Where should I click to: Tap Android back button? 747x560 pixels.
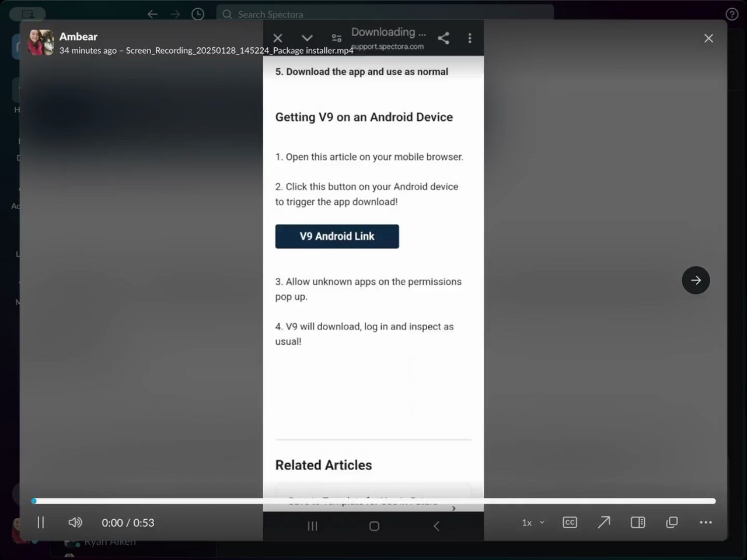tap(436, 526)
